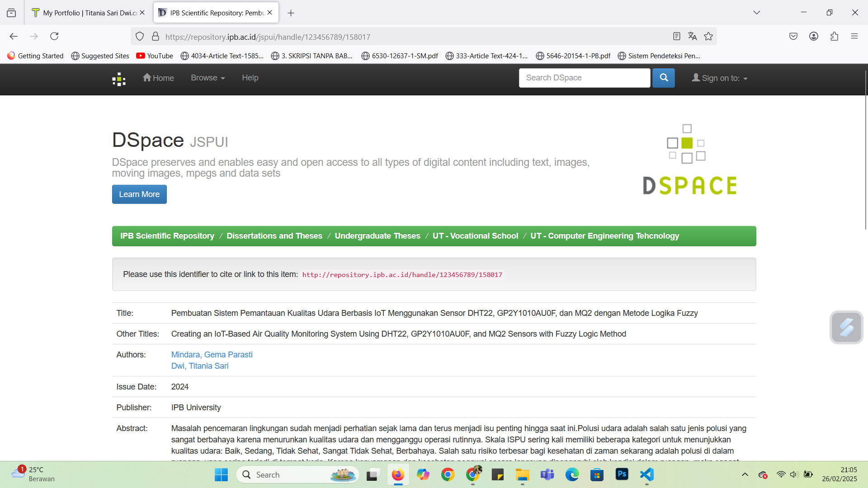Viewport: 868px width, 488px height.
Task: Open Firefox View icon at tab strip start
Action: point(11,13)
